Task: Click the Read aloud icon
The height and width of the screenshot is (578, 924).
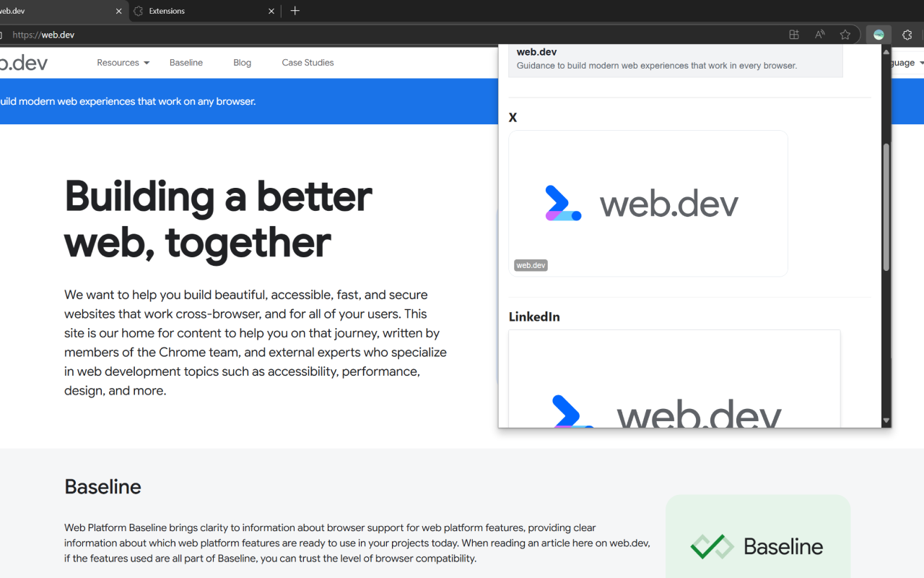Action: point(820,35)
